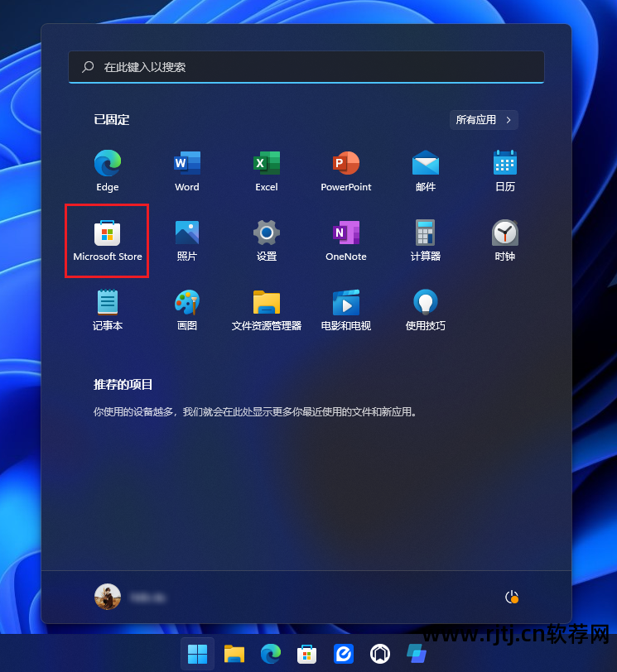Open the Edge pinned app
Screen dimensions: 617x672
point(107,170)
